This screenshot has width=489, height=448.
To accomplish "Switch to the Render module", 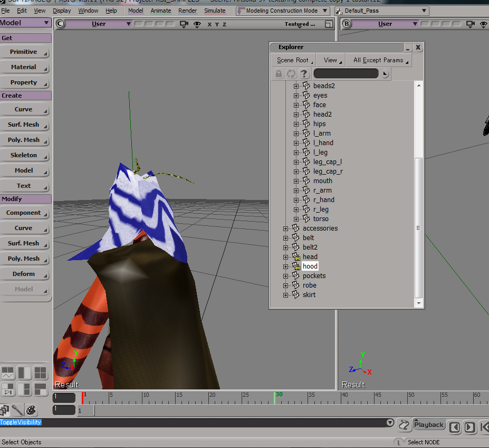I will (x=187, y=11).
